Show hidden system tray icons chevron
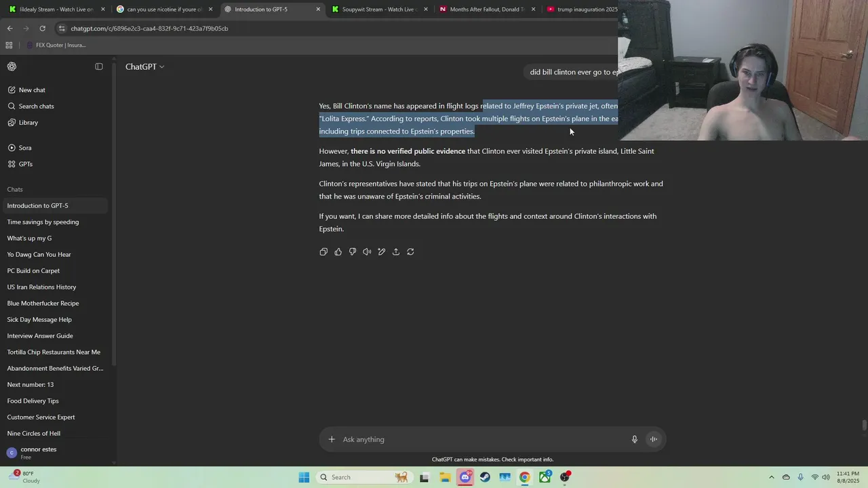Image resolution: width=868 pixels, height=488 pixels. (772, 477)
